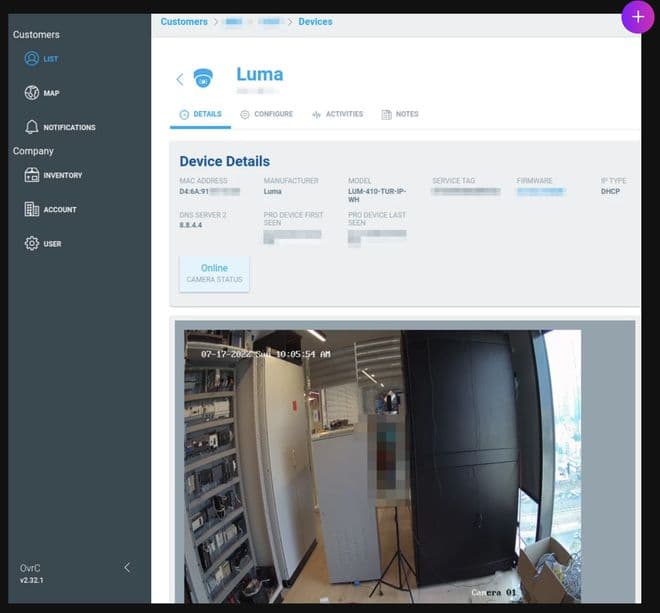
Task: Open the Account building icon
Action: coord(32,210)
